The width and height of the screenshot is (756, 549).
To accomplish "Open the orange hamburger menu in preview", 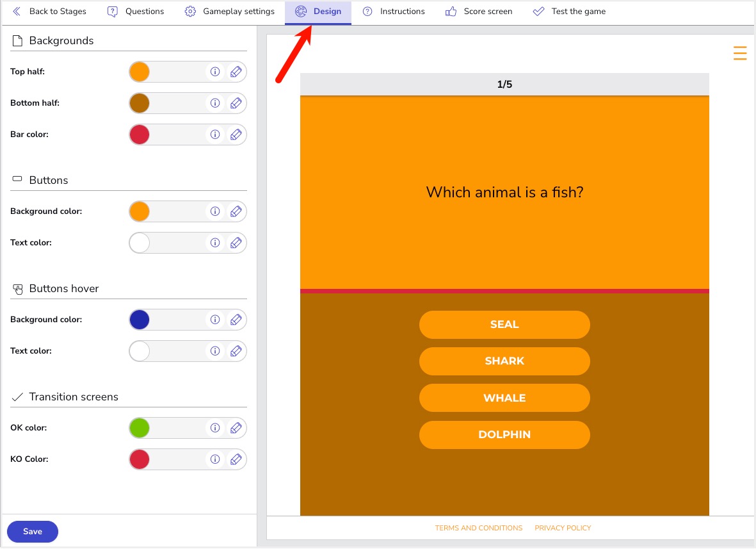I will (739, 53).
